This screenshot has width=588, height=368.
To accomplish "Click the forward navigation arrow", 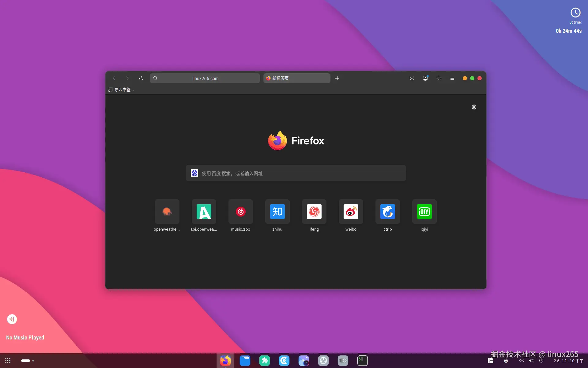I will click(127, 79).
